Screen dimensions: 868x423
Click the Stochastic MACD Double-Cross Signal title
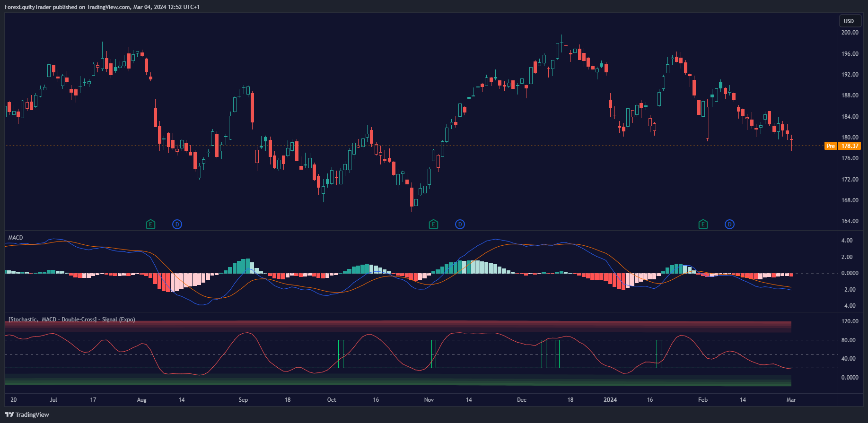click(x=72, y=319)
